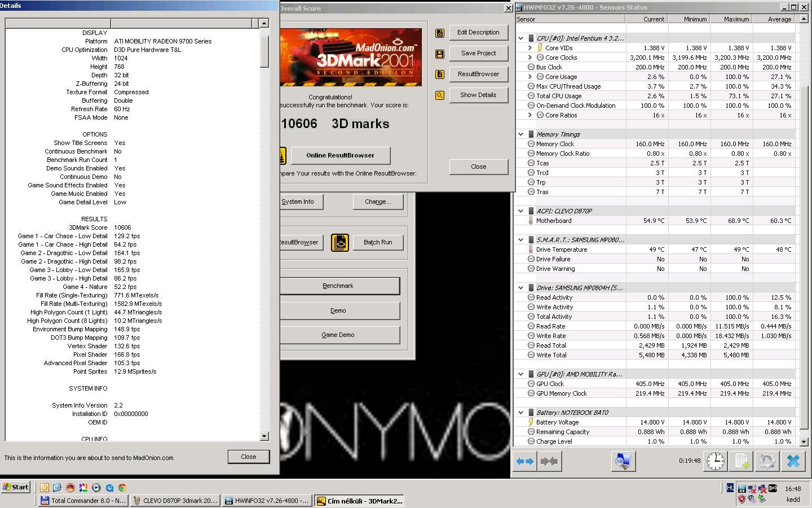This screenshot has width=812, height=508.
Task: Click HWiNFO expand-columns blue arrows icon
Action: tap(525, 461)
